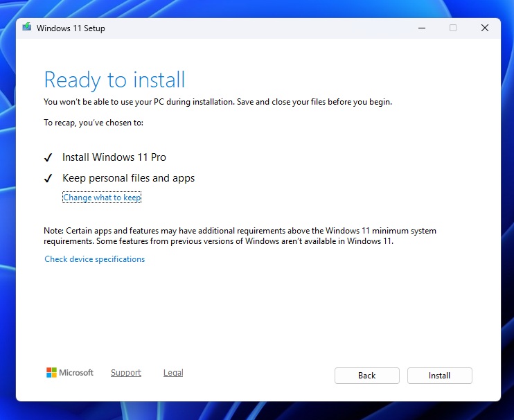The width and height of the screenshot is (514, 420).
Task: Click the 'Keep personal files and apps' text
Action: (129, 178)
